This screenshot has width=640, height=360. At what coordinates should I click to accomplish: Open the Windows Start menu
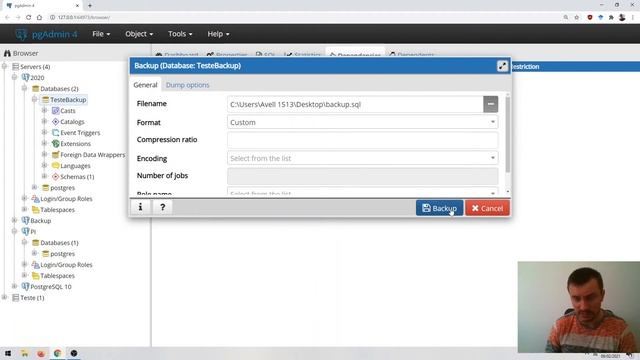[x=8, y=353]
